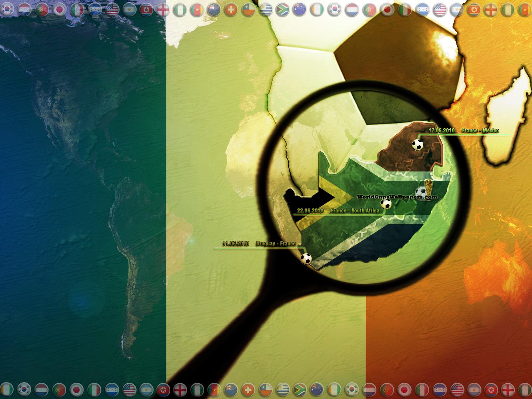The height and width of the screenshot is (399, 532).
Task: Click the 17.06.2010 date text
Action: click(441, 131)
